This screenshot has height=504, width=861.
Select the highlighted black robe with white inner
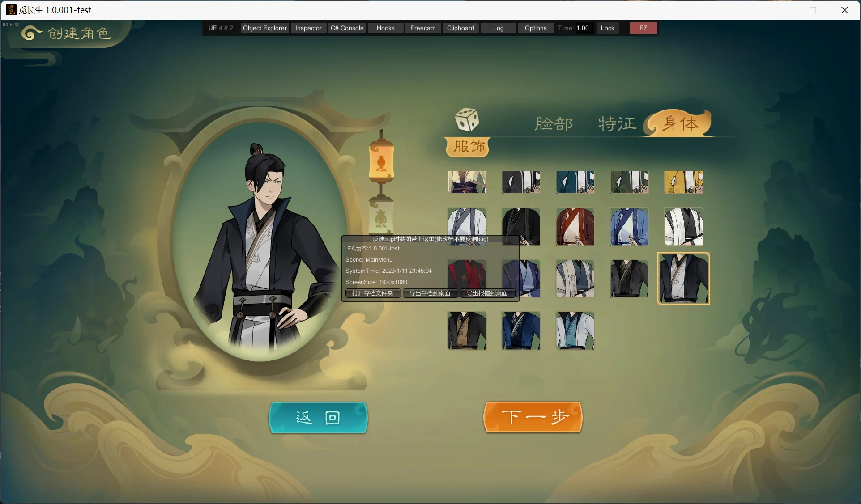683,279
